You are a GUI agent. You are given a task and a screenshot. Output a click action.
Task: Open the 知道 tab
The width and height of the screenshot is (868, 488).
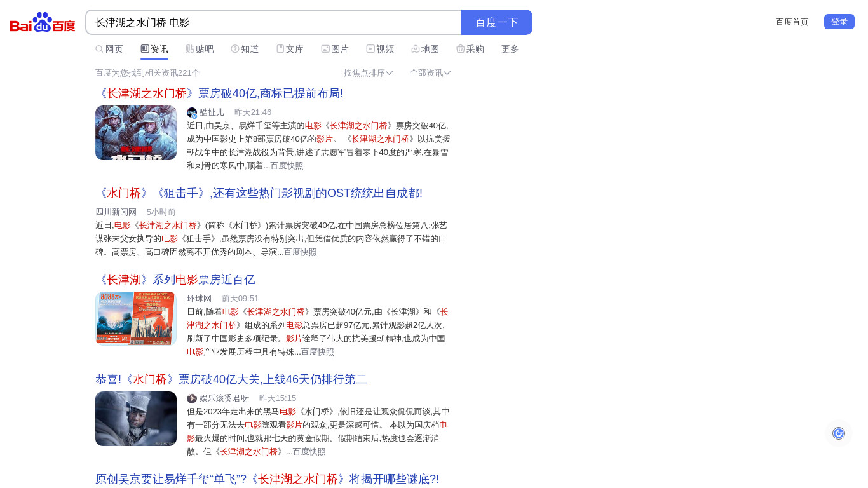point(245,49)
